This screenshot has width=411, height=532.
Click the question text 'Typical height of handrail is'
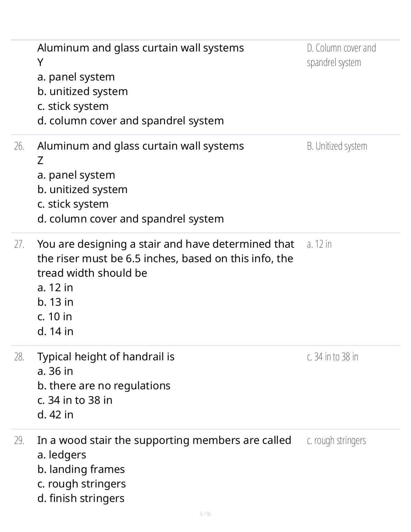point(106,357)
